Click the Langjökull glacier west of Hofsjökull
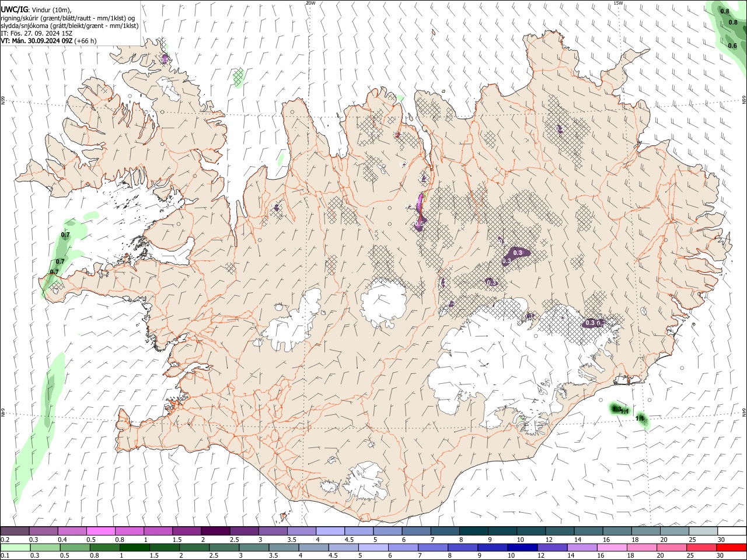Screen dimensions: 747x560 (295, 323)
